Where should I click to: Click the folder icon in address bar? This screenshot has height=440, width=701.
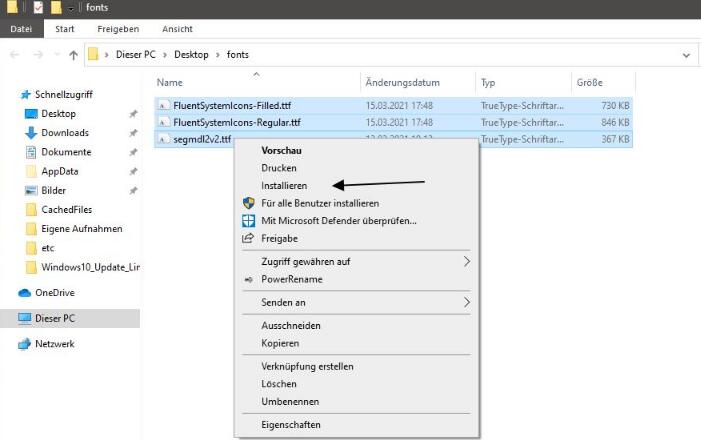pyautogui.click(x=93, y=54)
